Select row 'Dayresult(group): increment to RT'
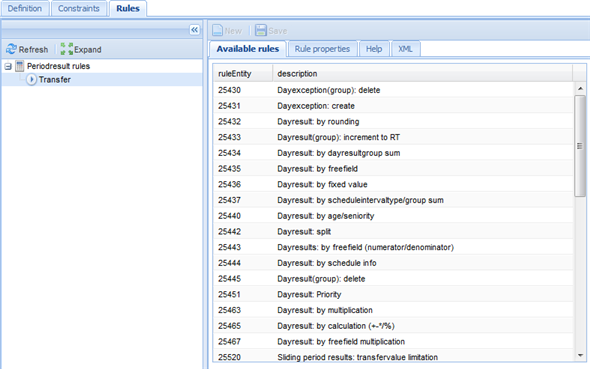Screen dimensions: 590x369 coord(393,137)
